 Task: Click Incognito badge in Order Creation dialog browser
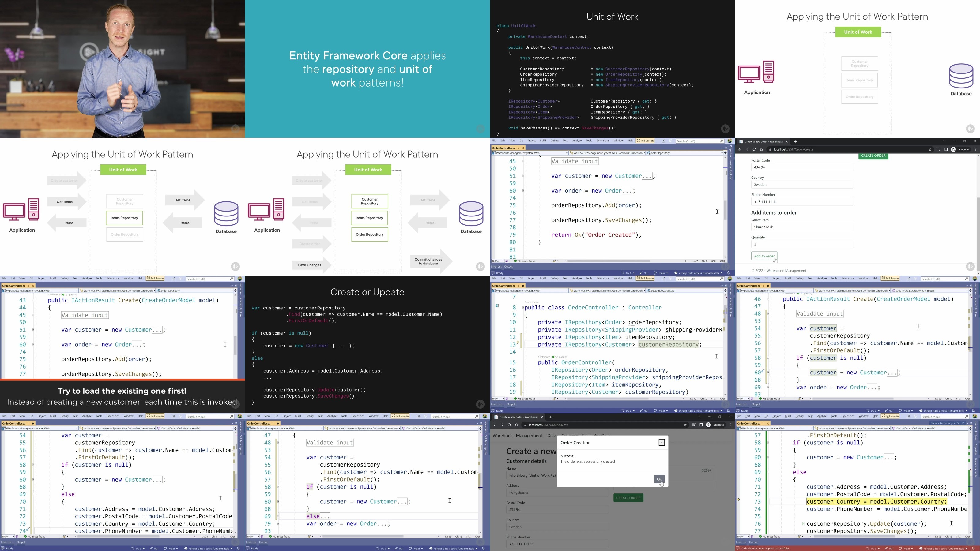pos(715,425)
